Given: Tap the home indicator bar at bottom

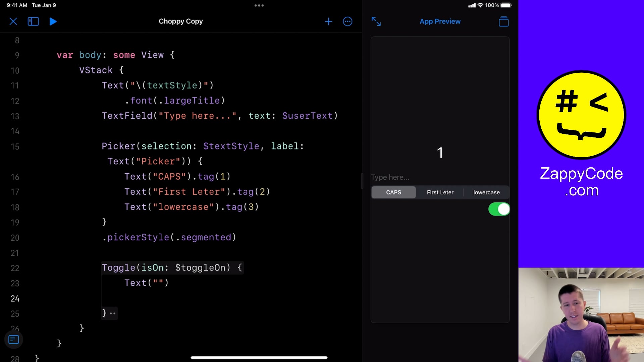Looking at the screenshot, I should 259,358.
